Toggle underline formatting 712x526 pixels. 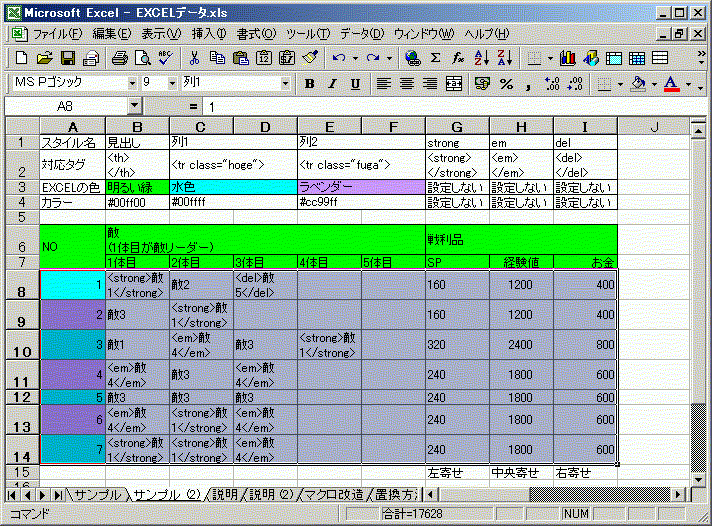pos(356,84)
